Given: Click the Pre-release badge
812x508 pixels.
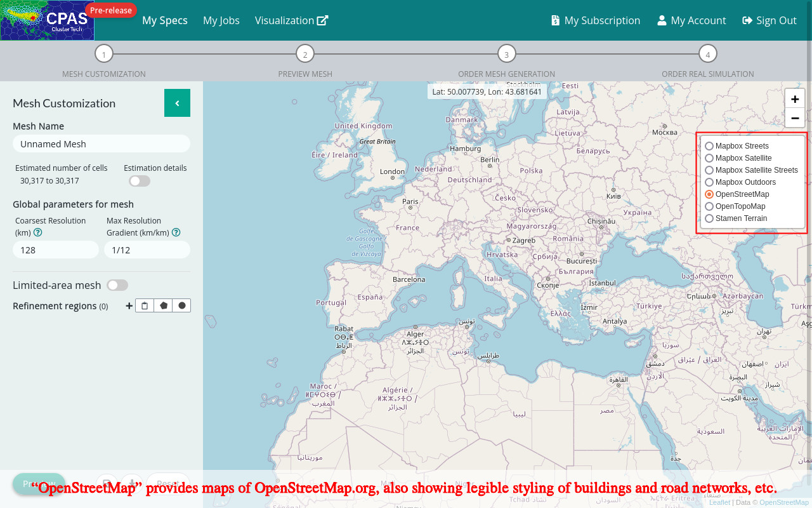Looking at the screenshot, I should [111, 10].
